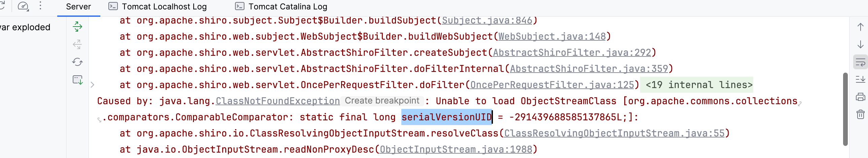Open the vertical three-dots more menu
The height and width of the screenshot is (158, 868).
[x=40, y=6]
